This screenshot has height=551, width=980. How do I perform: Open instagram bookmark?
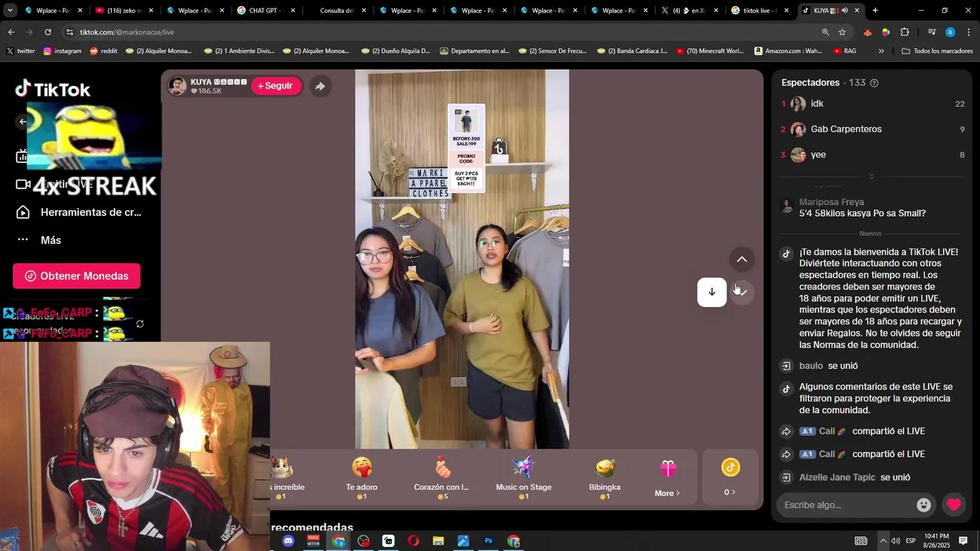tap(62, 51)
